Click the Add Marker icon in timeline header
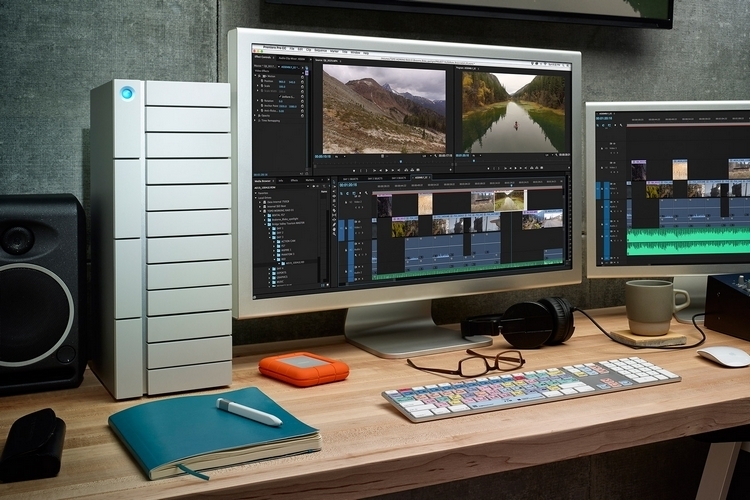Screen dimensions: 750x500 point(360,193)
